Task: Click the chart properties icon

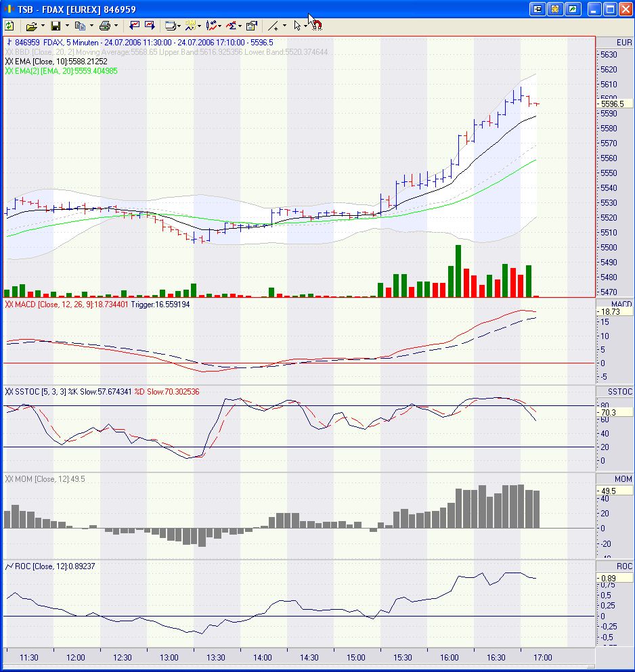Action: coord(251,25)
